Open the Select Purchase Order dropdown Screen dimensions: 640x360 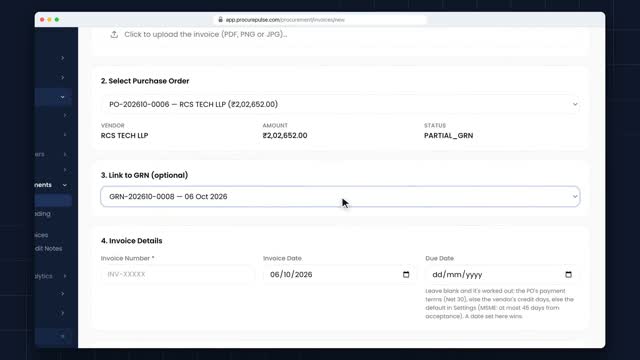pyautogui.click(x=340, y=104)
